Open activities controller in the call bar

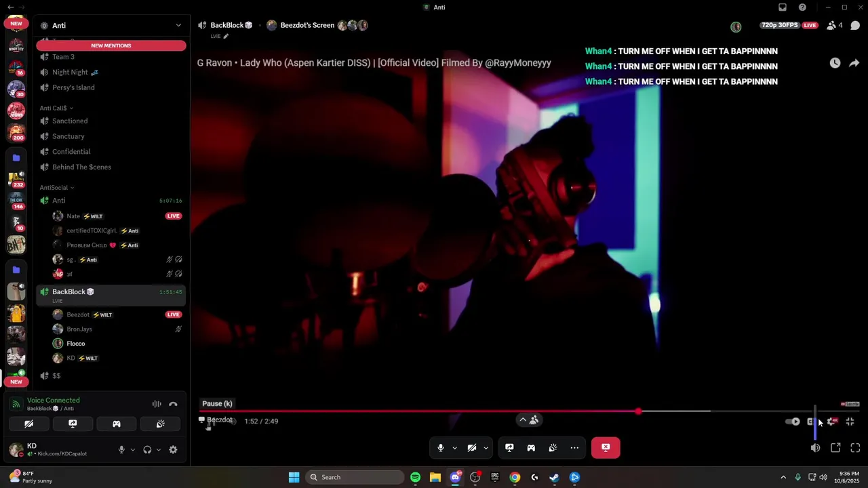click(531, 447)
